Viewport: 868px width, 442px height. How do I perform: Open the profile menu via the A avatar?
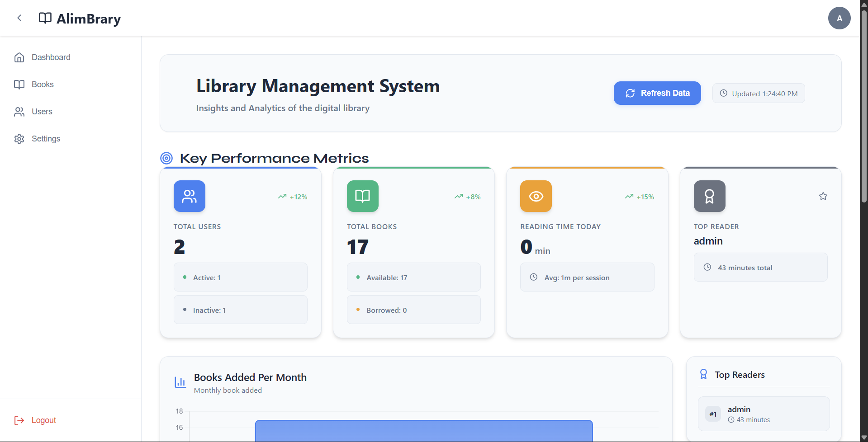pos(839,18)
